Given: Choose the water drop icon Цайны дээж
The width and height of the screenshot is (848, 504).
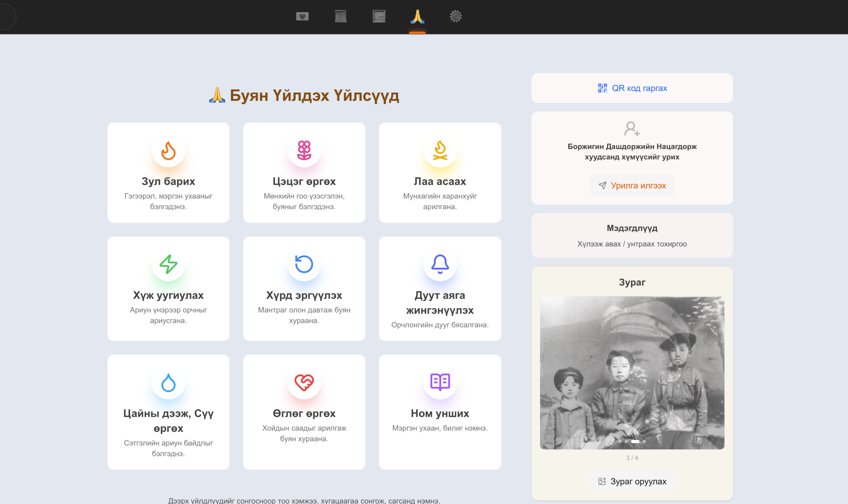Looking at the screenshot, I should click(168, 382).
